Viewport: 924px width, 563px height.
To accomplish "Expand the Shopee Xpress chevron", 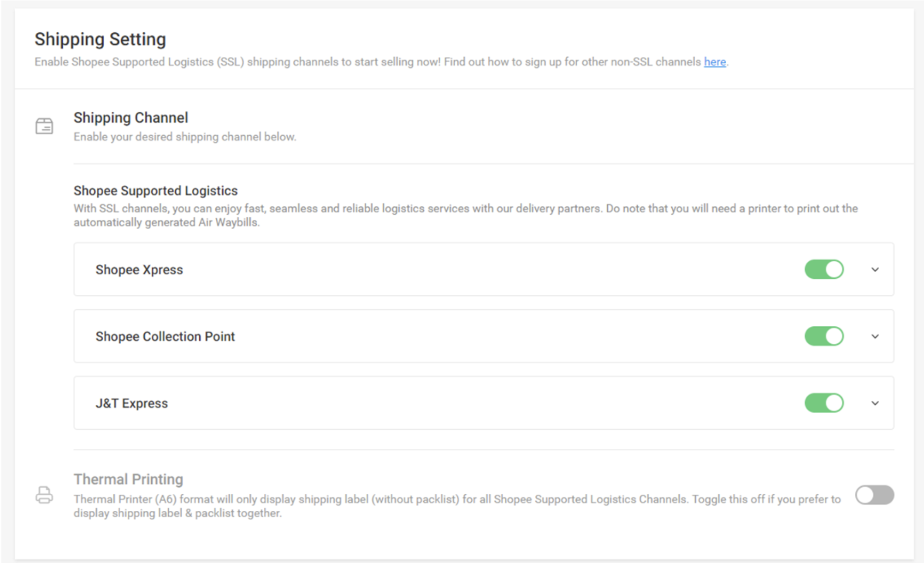I will click(875, 270).
